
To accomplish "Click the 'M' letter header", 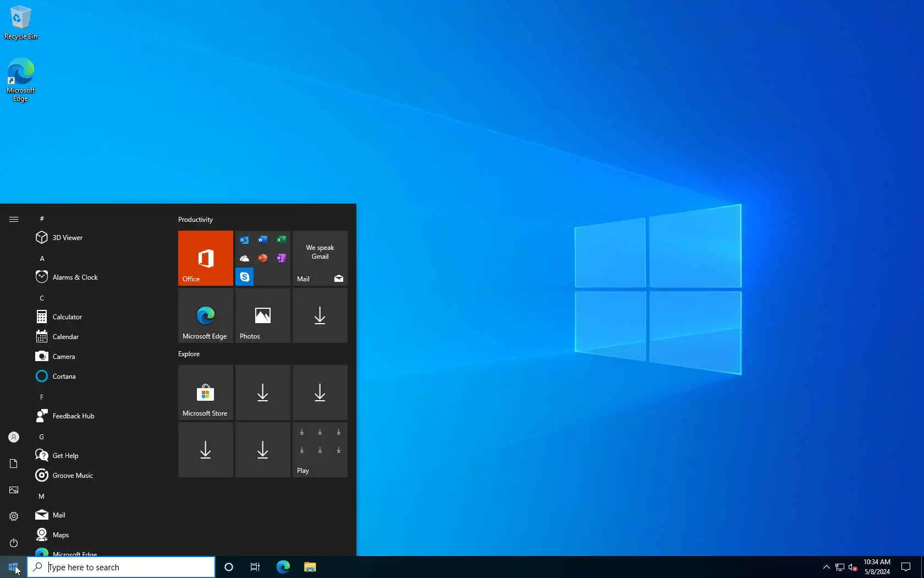I will pos(41,496).
